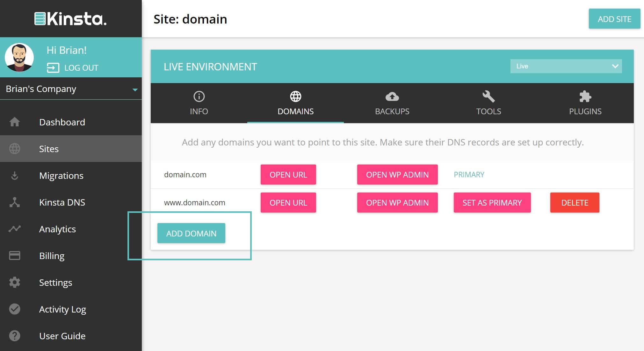Click the Activity Log checkmark icon
This screenshot has width=644, height=351.
click(x=15, y=309)
